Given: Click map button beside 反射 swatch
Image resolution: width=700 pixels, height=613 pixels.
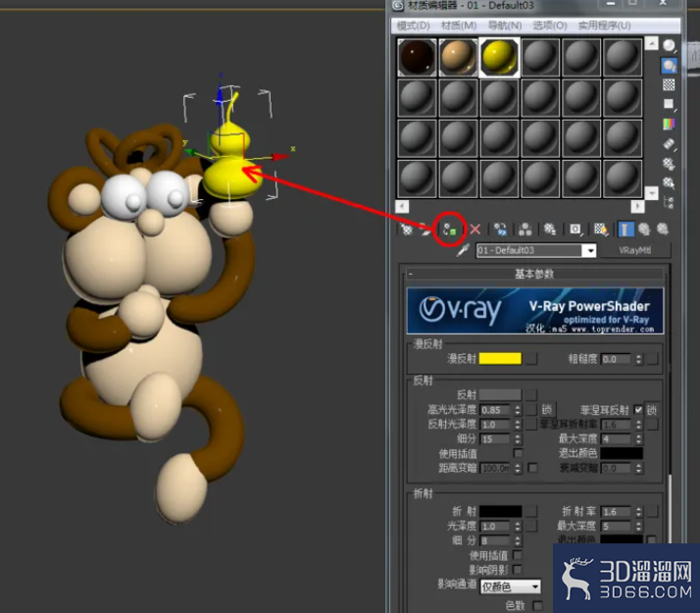Looking at the screenshot, I should pos(530,394).
